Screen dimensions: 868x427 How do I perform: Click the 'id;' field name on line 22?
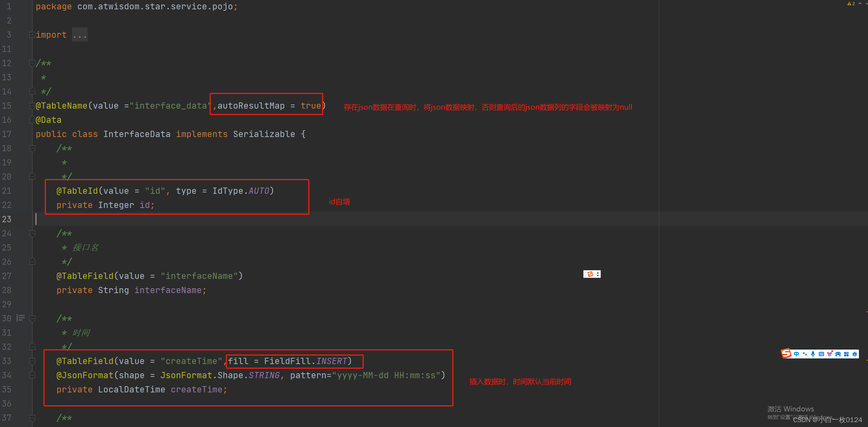147,205
